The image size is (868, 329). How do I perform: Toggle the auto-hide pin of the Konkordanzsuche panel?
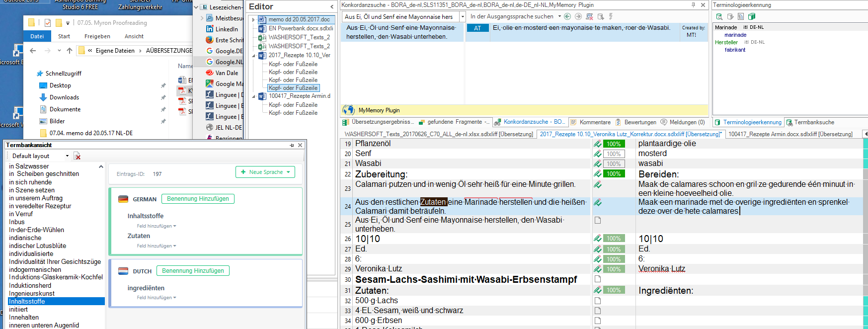coord(693,5)
